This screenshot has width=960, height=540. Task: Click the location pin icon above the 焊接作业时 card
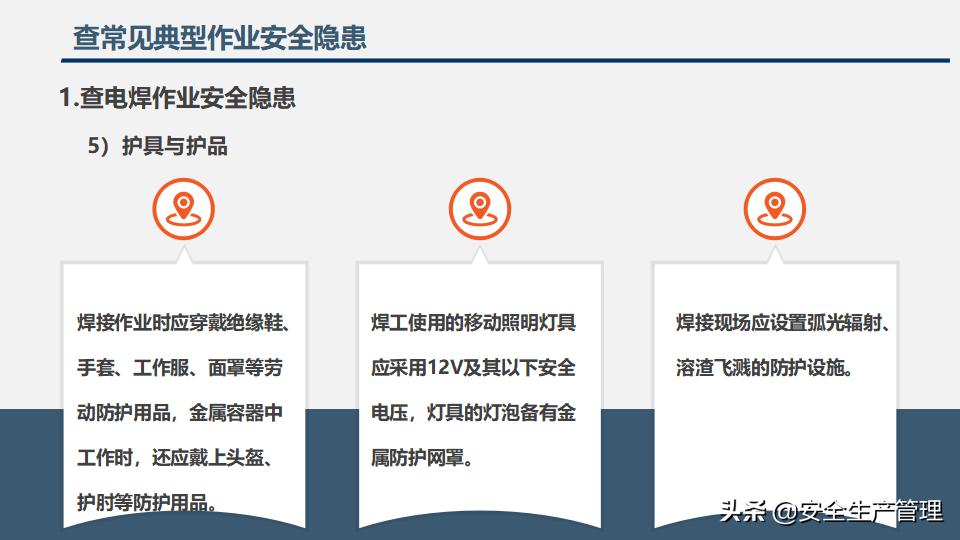(184, 209)
